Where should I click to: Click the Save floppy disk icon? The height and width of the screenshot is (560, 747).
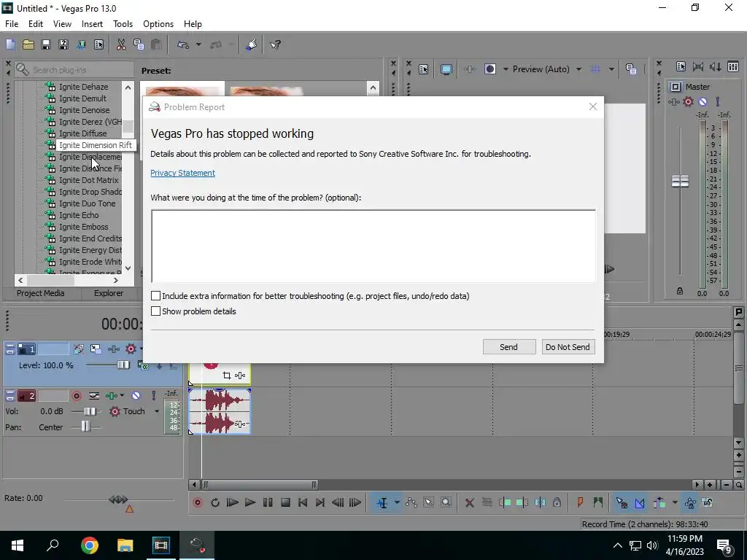pyautogui.click(x=46, y=44)
